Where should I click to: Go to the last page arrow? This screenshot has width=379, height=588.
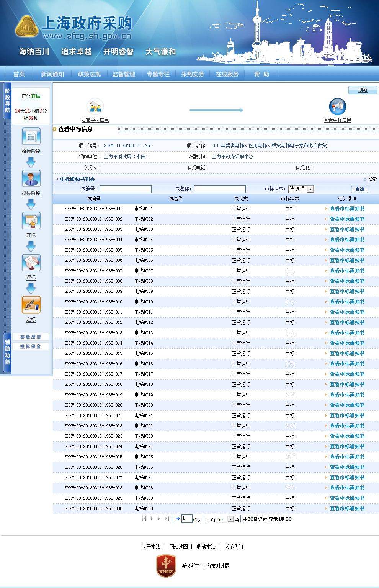[x=167, y=519]
